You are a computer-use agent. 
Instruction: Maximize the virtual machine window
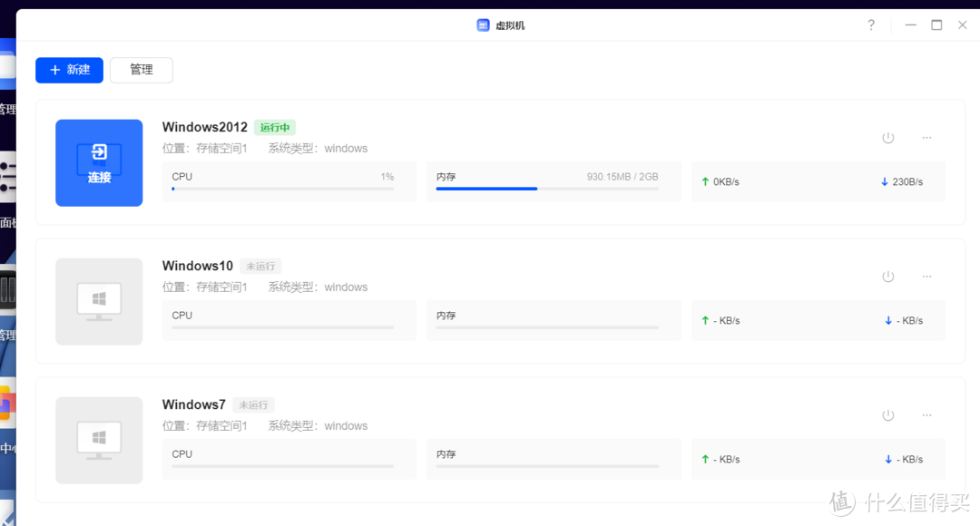coord(936,25)
